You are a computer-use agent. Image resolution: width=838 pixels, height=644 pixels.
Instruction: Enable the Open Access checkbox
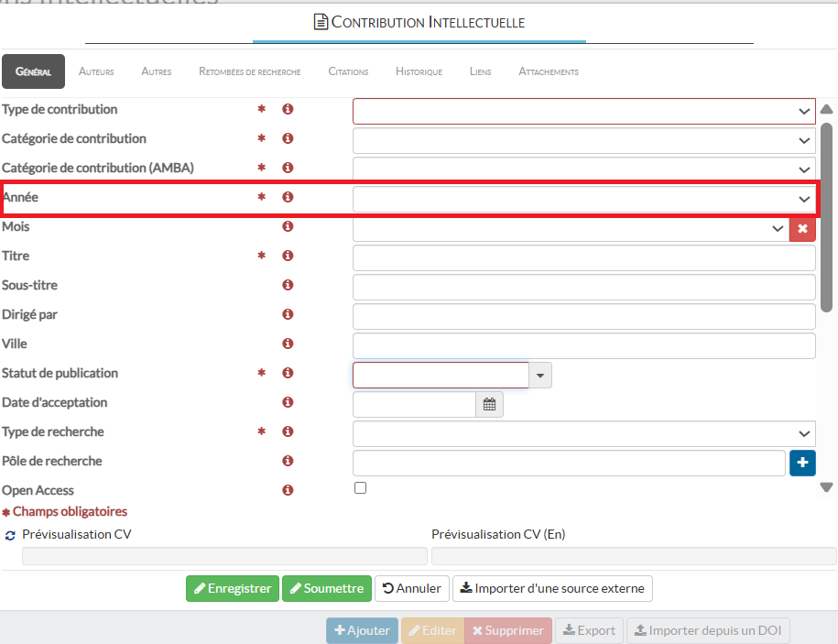360,488
